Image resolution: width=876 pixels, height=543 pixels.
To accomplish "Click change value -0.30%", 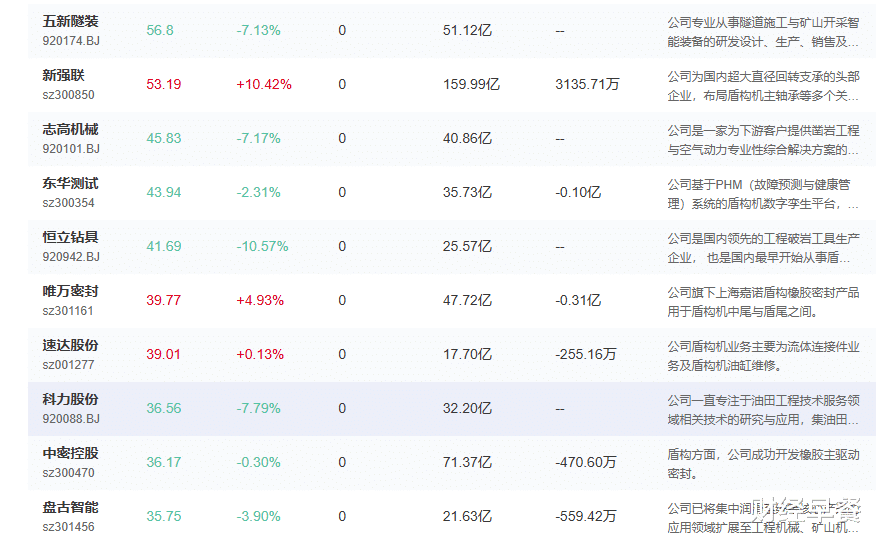I will tap(258, 463).
